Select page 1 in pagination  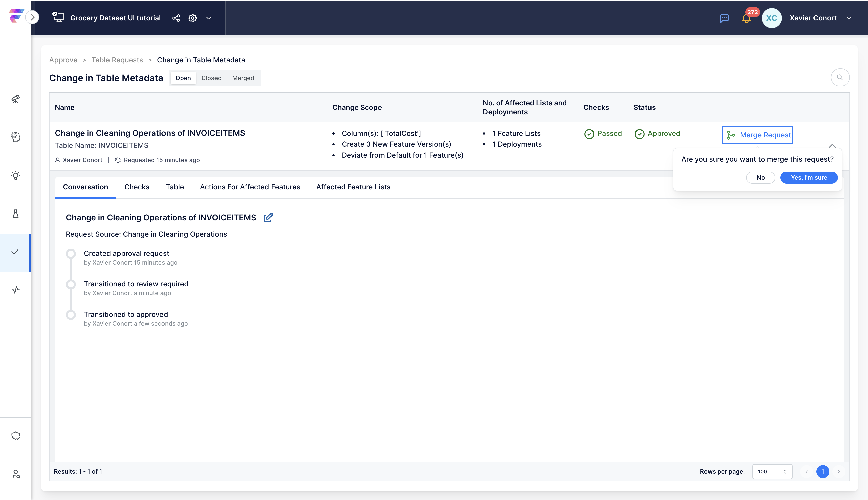coord(822,472)
